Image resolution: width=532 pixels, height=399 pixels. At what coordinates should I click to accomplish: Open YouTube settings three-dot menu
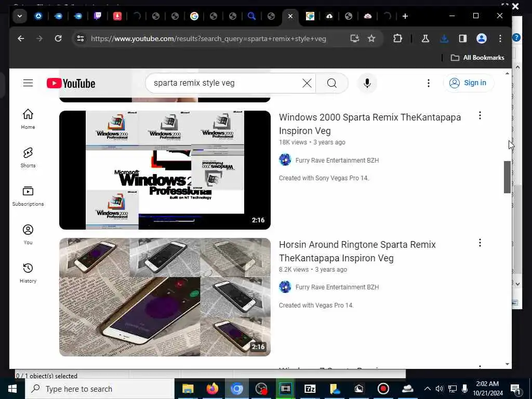429,83
